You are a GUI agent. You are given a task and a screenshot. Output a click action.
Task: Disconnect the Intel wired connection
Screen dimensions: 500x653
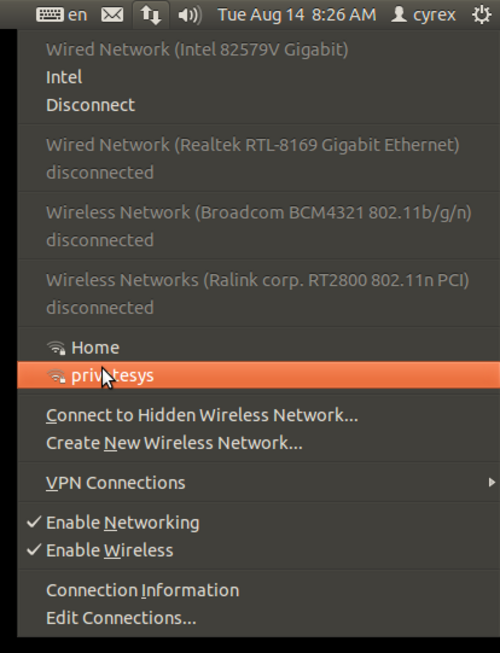[90, 105]
